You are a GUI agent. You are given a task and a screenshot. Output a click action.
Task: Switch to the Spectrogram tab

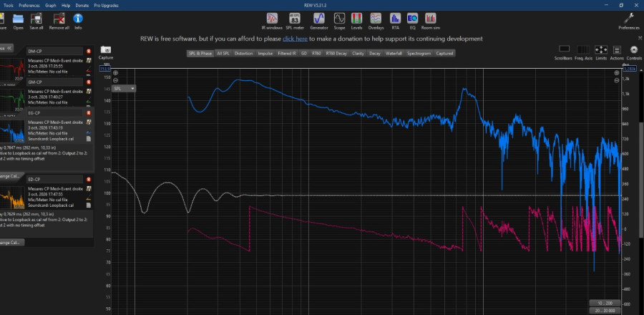[x=419, y=54]
